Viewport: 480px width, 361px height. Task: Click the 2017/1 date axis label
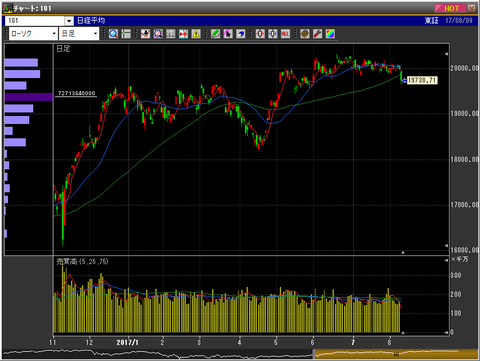pos(127,342)
